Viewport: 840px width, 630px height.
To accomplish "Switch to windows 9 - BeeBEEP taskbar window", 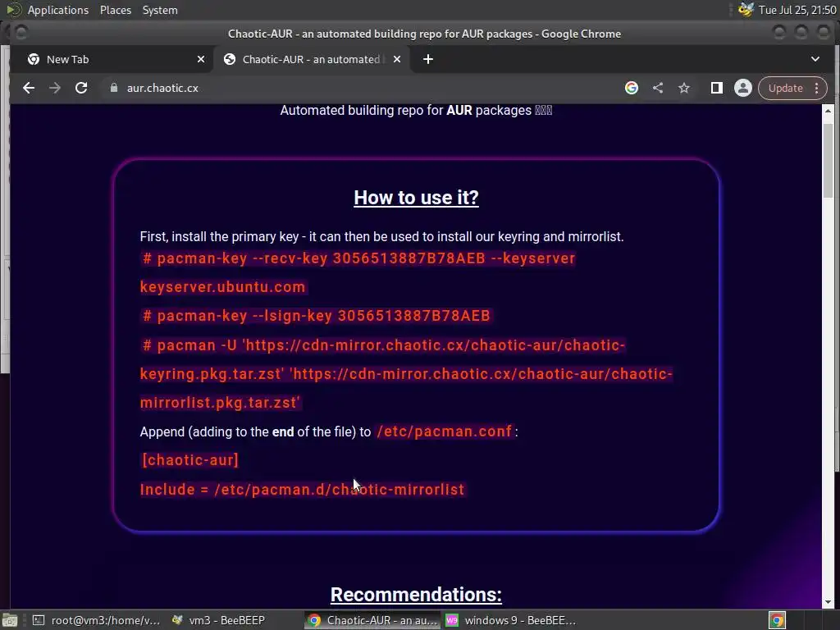I will (510, 620).
